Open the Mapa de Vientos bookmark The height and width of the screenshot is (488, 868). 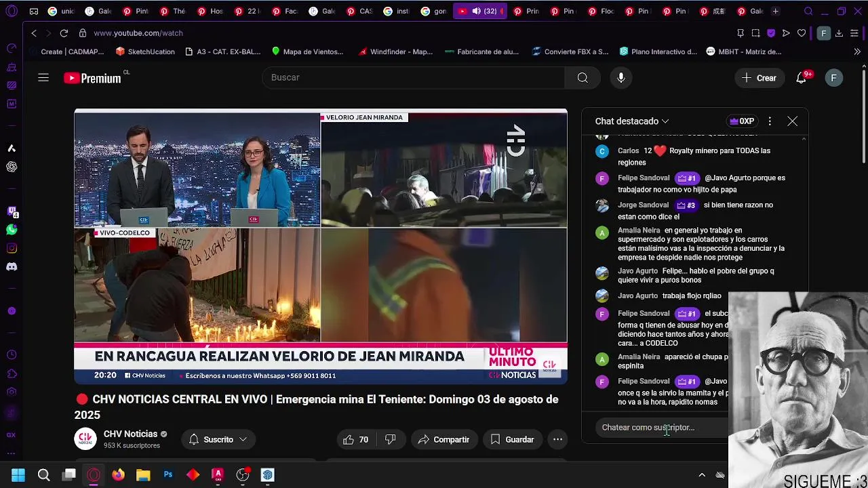[x=307, y=52]
